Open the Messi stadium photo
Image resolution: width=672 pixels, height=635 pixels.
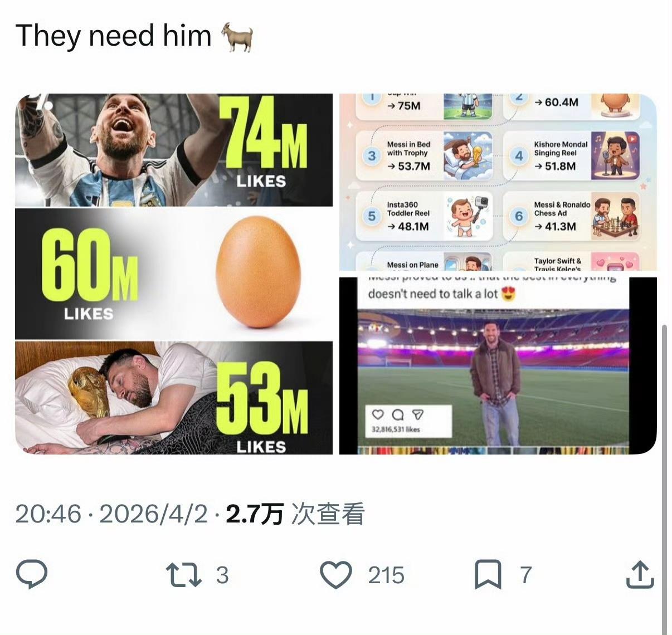tap(498, 365)
